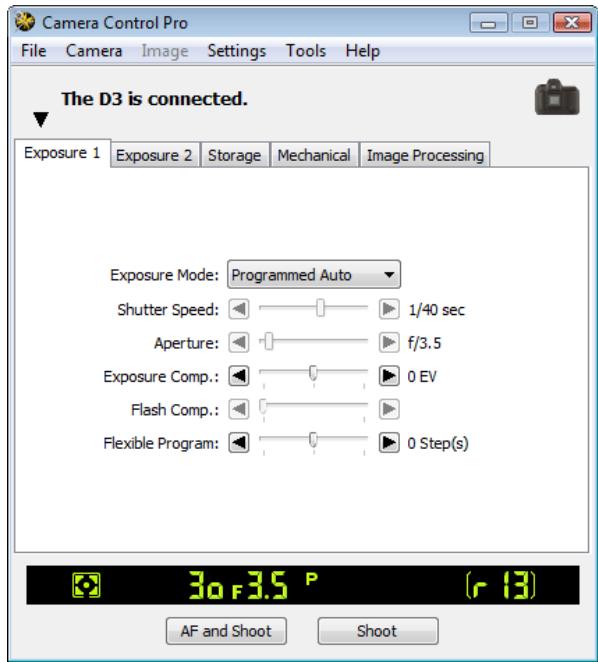
Task: Click the Aperture slider thumb
Action: tap(269, 341)
